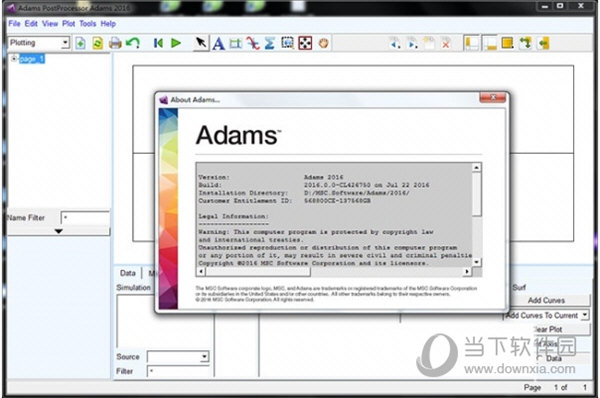Click the sigma math summation icon
This screenshot has width=600, height=398.
click(x=270, y=43)
